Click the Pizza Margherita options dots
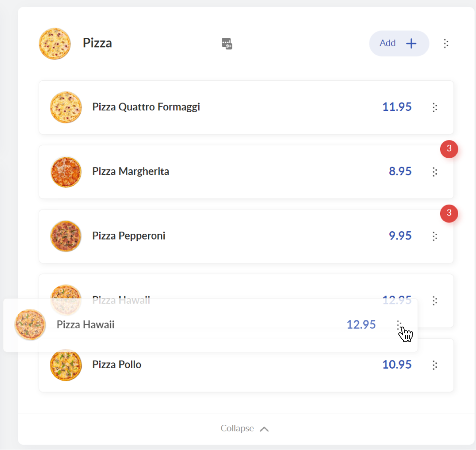Image resolution: width=476 pixels, height=450 pixels. [435, 172]
